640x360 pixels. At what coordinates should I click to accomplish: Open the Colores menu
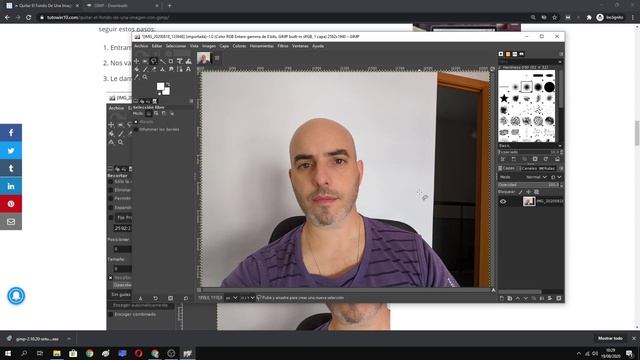coord(239,46)
